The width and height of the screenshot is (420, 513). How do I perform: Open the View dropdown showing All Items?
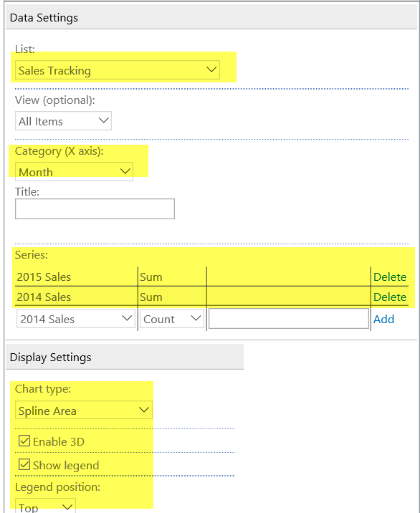coord(63,120)
